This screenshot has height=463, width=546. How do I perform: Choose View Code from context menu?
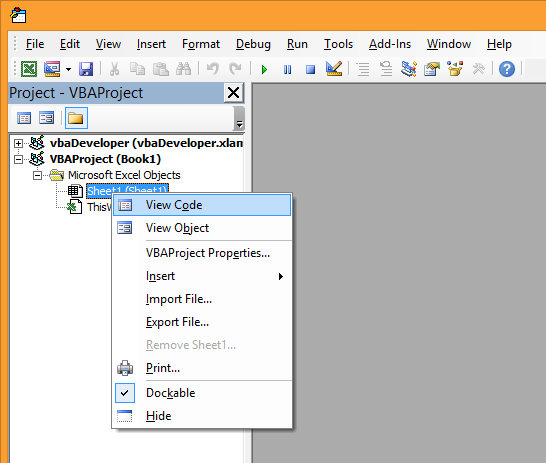[202, 205]
